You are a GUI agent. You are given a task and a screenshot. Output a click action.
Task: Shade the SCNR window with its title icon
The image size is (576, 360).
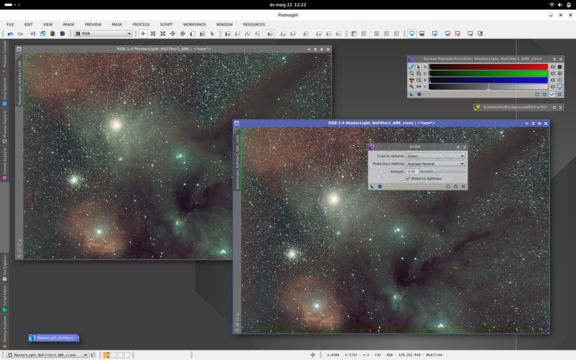pyautogui.click(x=458, y=147)
